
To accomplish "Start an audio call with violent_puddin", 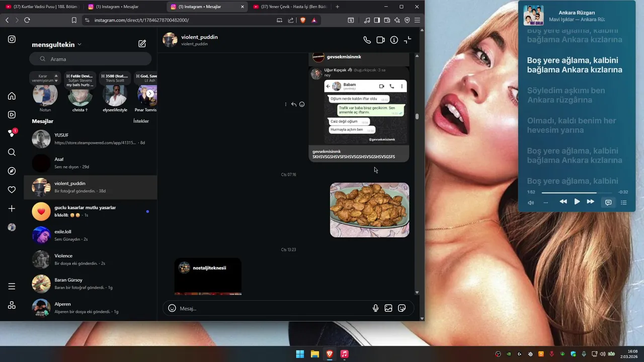I will pyautogui.click(x=367, y=40).
